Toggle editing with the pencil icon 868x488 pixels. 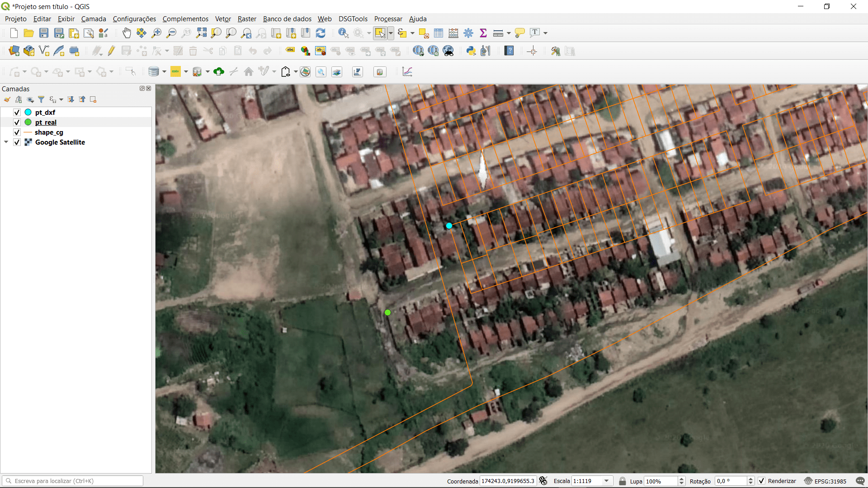tap(111, 51)
